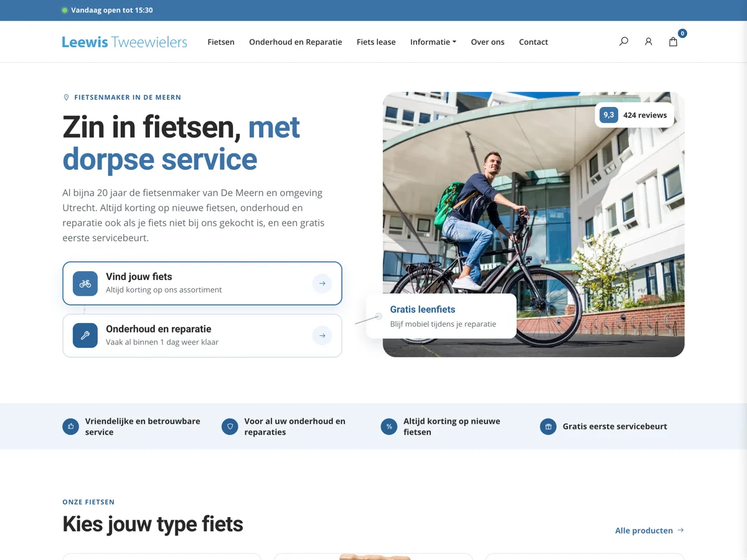Click the bicycle icon in Vind jouw fiets
The height and width of the screenshot is (560, 747).
pos(85,283)
